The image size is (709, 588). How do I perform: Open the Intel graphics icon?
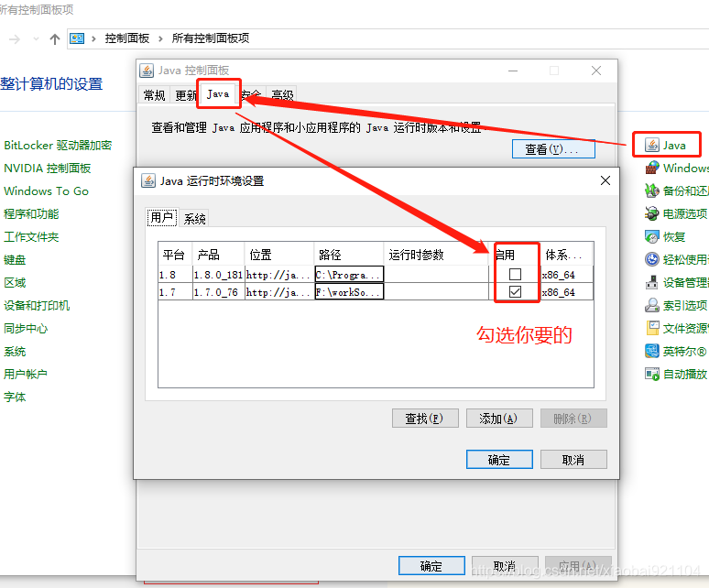tap(651, 351)
